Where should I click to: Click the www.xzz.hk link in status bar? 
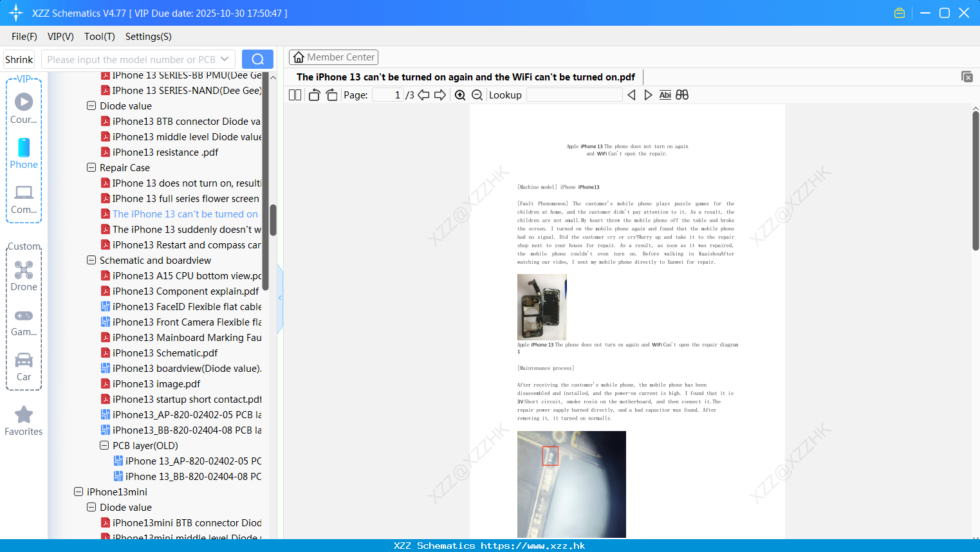click(x=533, y=546)
